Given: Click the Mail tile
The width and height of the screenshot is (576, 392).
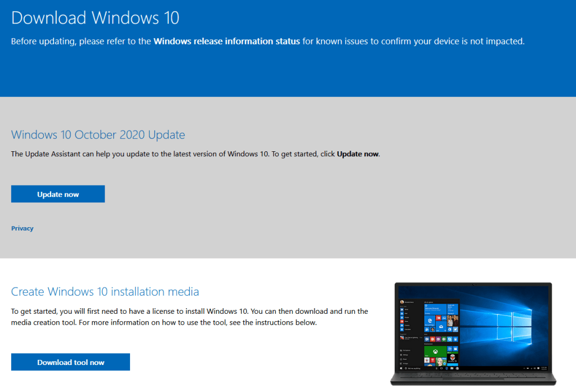Looking at the screenshot, I should coord(440,326).
